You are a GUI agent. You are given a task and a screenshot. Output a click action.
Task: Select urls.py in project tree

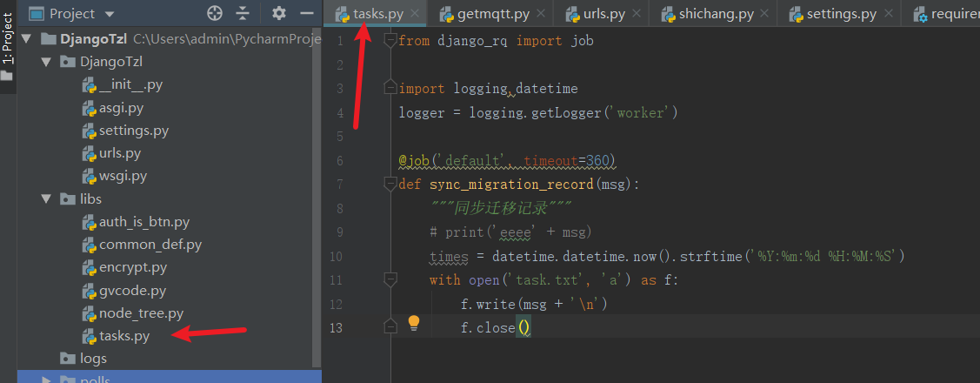[x=120, y=153]
